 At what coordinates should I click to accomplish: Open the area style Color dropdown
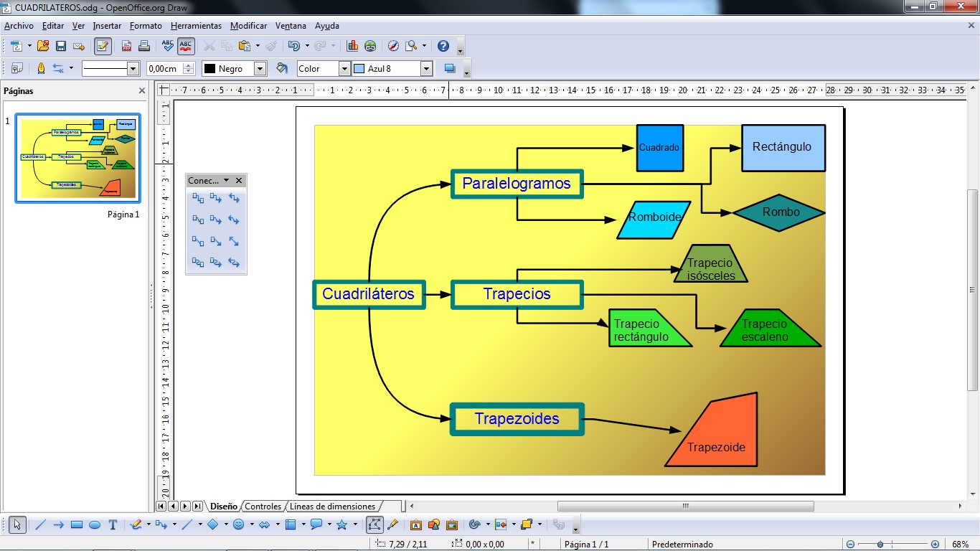(344, 68)
